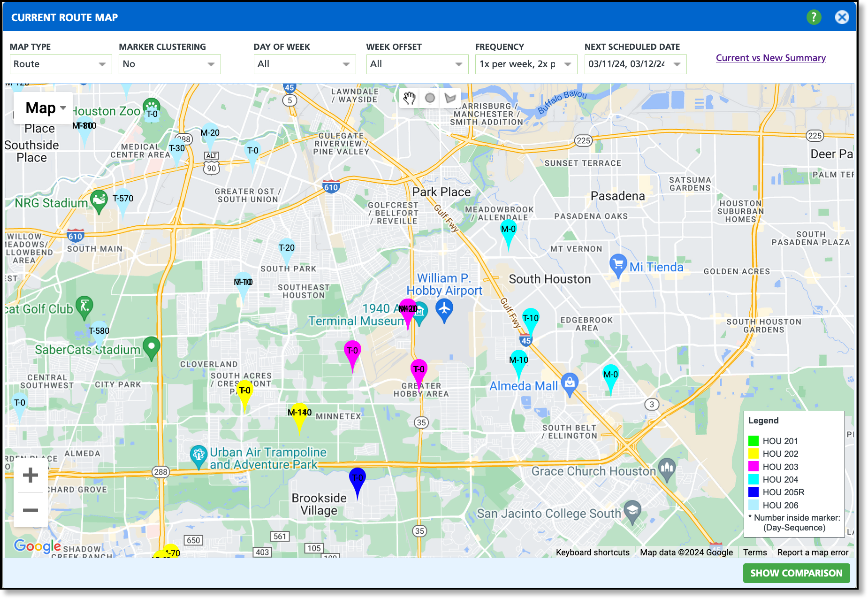Open the Week Offset dropdown
Image resolution: width=868 pixels, height=599 pixels.
417,64
